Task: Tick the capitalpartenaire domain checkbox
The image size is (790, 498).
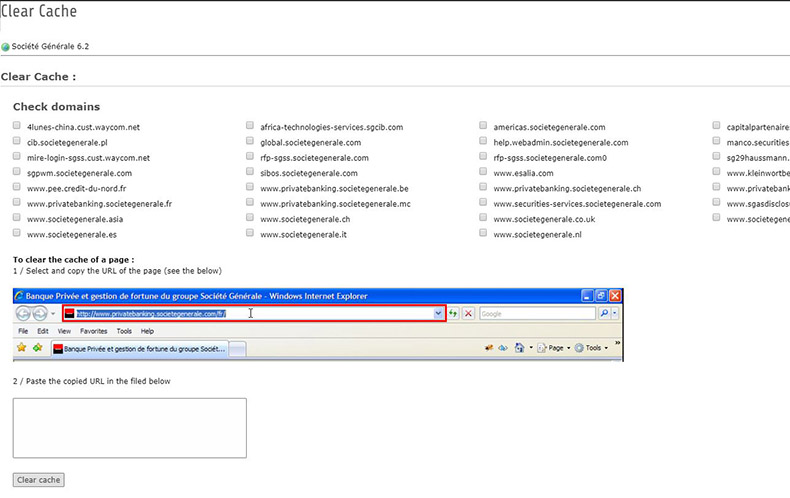Action: (716, 126)
